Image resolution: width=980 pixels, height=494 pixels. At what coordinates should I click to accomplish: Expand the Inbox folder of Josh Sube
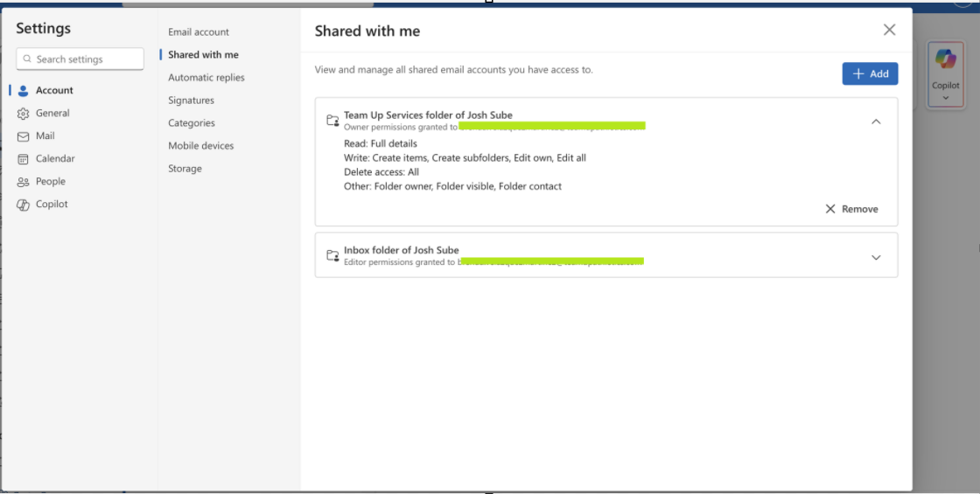pos(876,257)
